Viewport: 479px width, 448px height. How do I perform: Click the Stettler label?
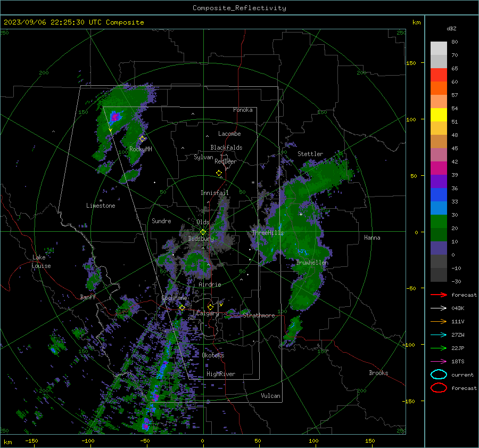click(310, 154)
